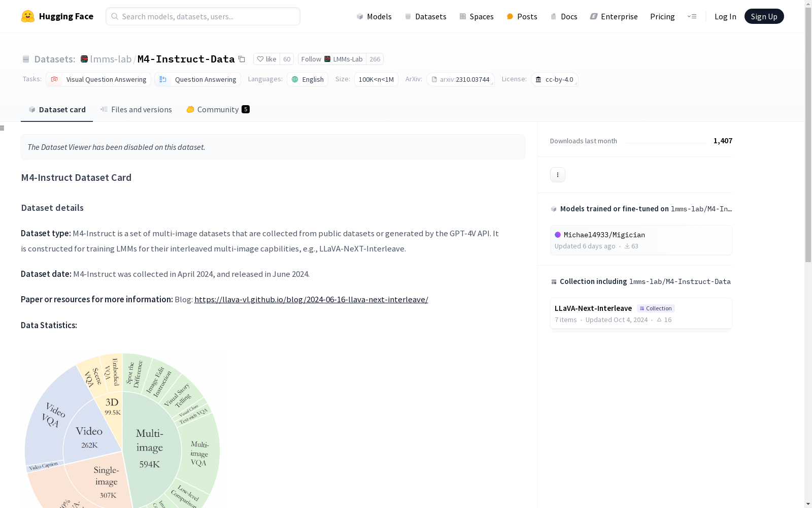812x508 pixels.
Task: Click the Hugging Face logo
Action: [x=57, y=16]
